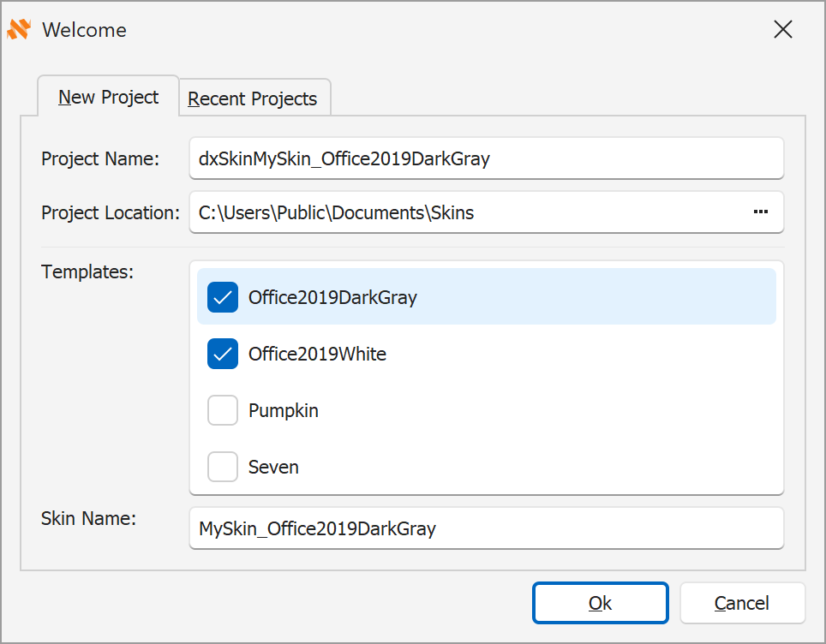Select the Pumpkin item text in list

coord(283,410)
